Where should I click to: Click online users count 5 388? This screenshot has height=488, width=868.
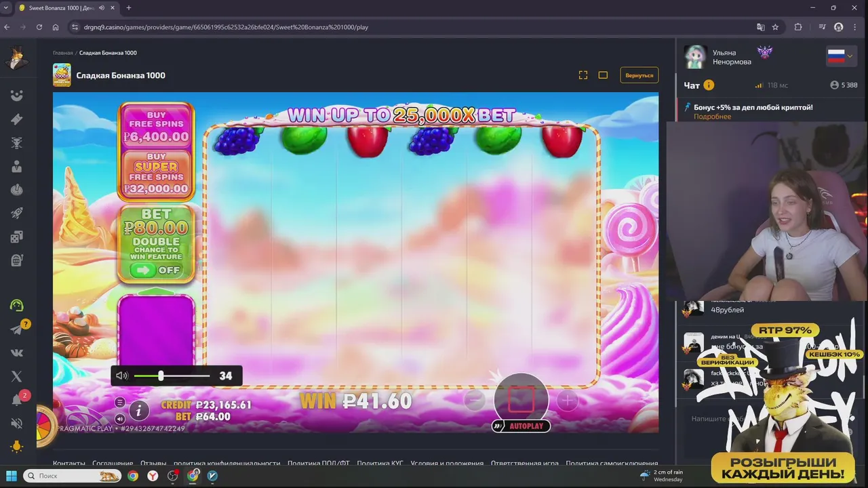844,85
